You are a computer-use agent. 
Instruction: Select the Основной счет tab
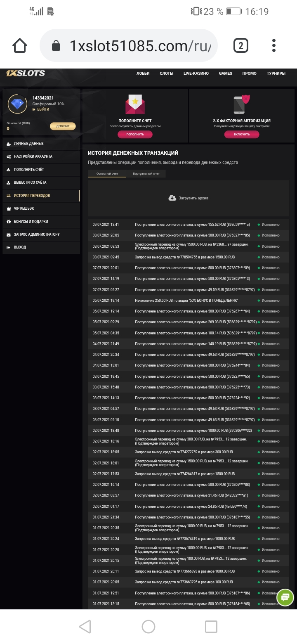point(107,174)
